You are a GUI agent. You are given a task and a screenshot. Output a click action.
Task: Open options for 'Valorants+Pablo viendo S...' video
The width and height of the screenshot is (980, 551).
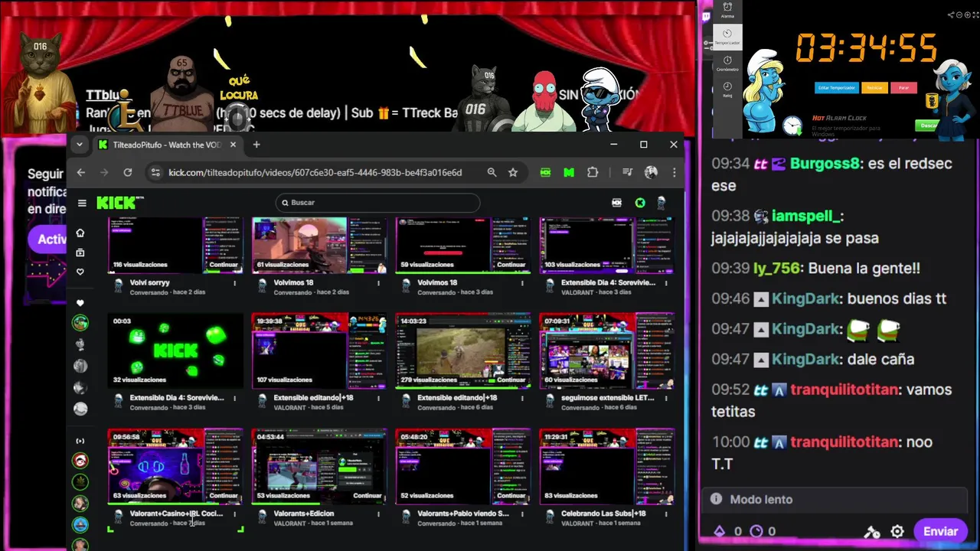[x=522, y=514]
